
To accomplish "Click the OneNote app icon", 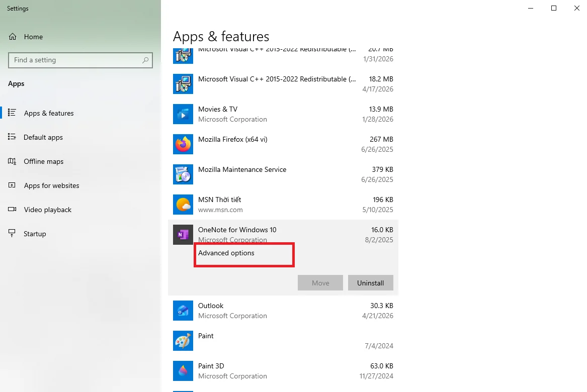I will pyautogui.click(x=183, y=235).
